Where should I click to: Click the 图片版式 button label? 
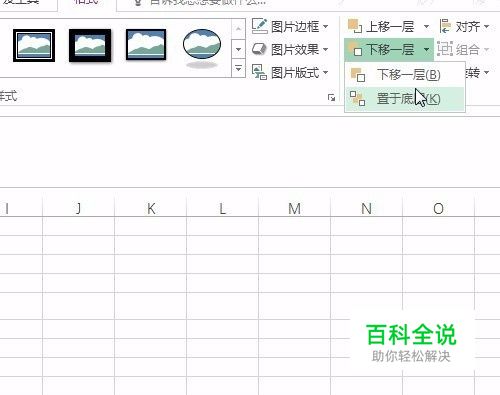[295, 72]
